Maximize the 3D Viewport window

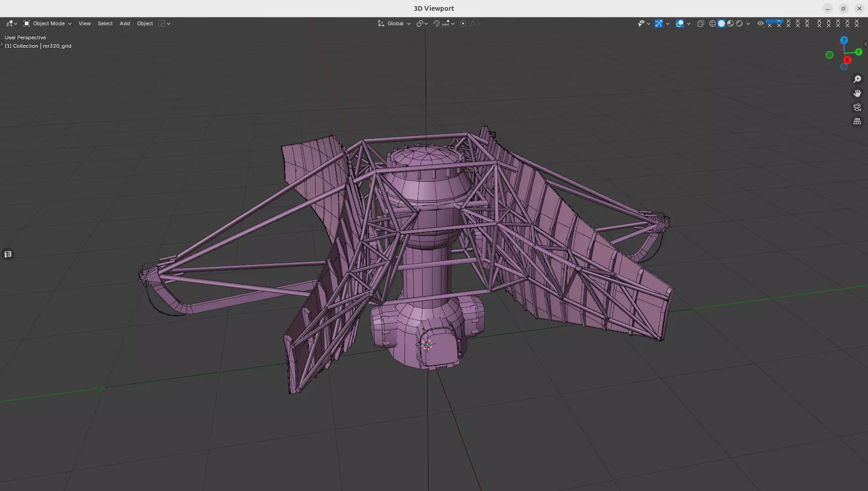click(x=843, y=8)
